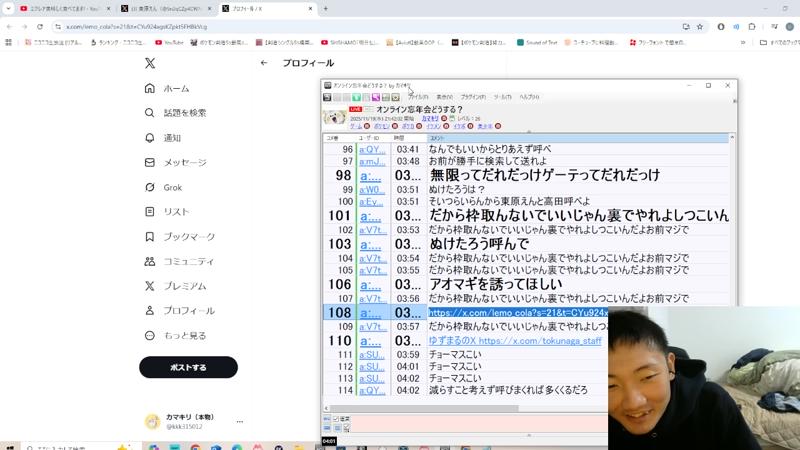Click the comment list scroll-up arrow

tap(732, 138)
